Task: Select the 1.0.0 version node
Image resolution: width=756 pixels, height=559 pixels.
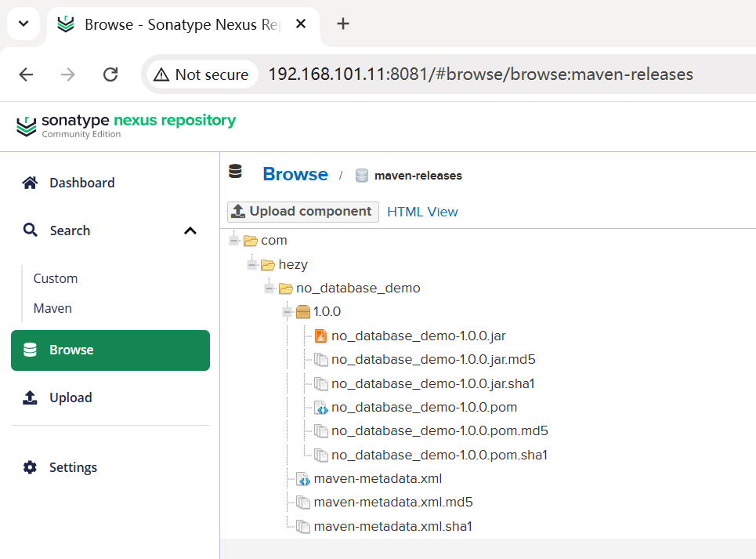Action: 327,311
